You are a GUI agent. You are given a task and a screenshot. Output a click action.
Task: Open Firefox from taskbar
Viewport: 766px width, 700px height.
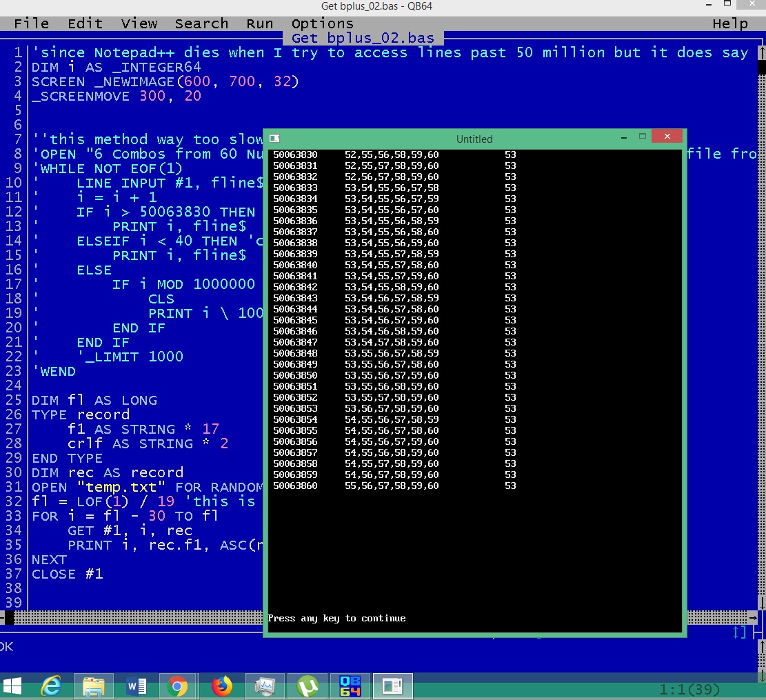(221, 686)
